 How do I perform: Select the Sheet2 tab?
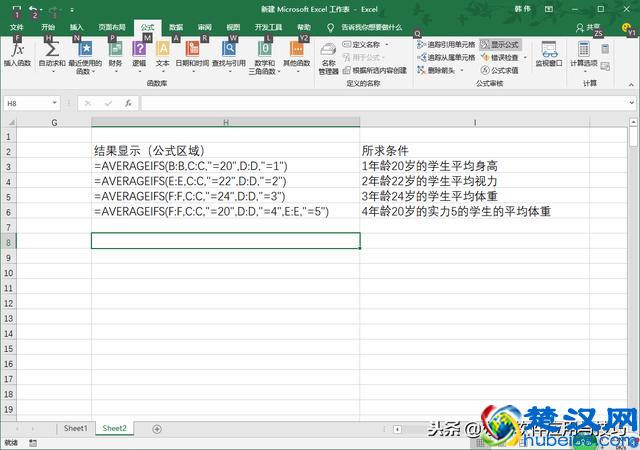point(114,428)
